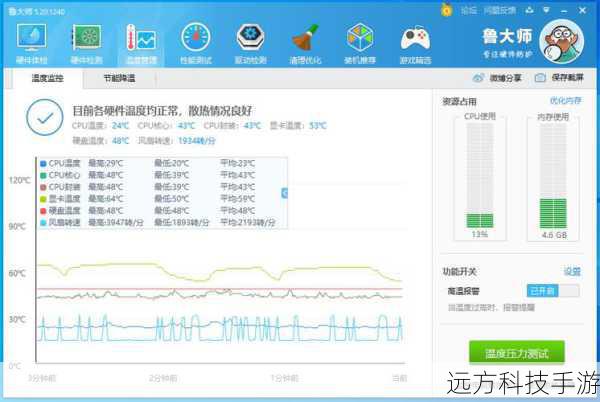Screen dimensions: 600x402
Task: Click the 最低:1893转/分 legend cell
Action: click(x=182, y=223)
